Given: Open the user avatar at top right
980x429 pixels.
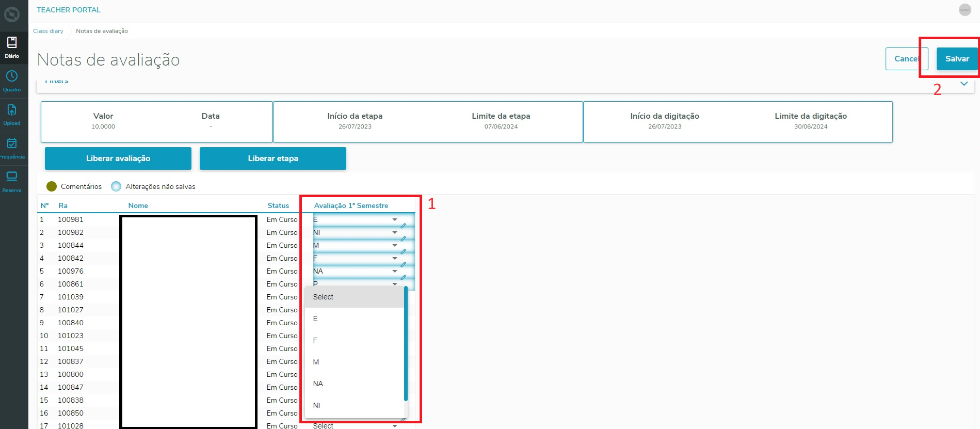Looking at the screenshot, I should pyautogui.click(x=965, y=10).
